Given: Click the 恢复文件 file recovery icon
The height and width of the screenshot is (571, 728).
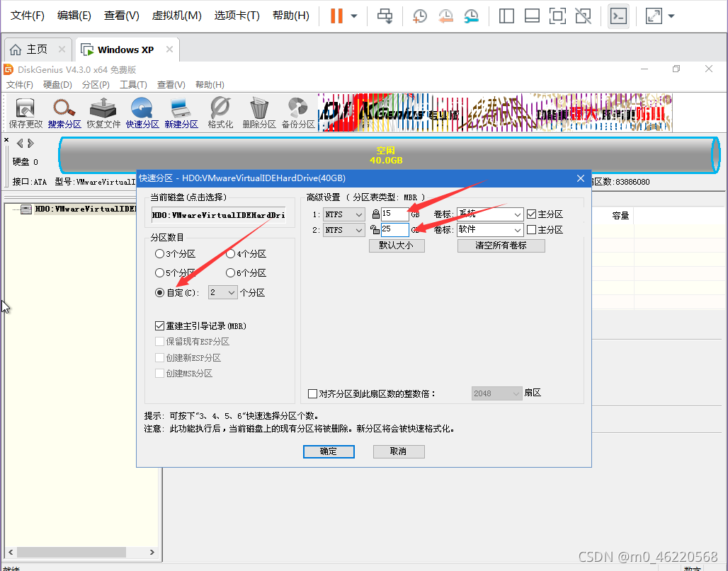Looking at the screenshot, I should (x=103, y=110).
